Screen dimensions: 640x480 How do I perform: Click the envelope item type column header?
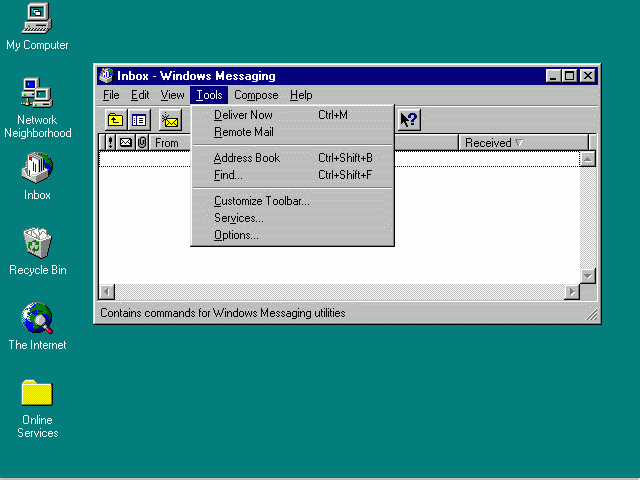[x=126, y=142]
